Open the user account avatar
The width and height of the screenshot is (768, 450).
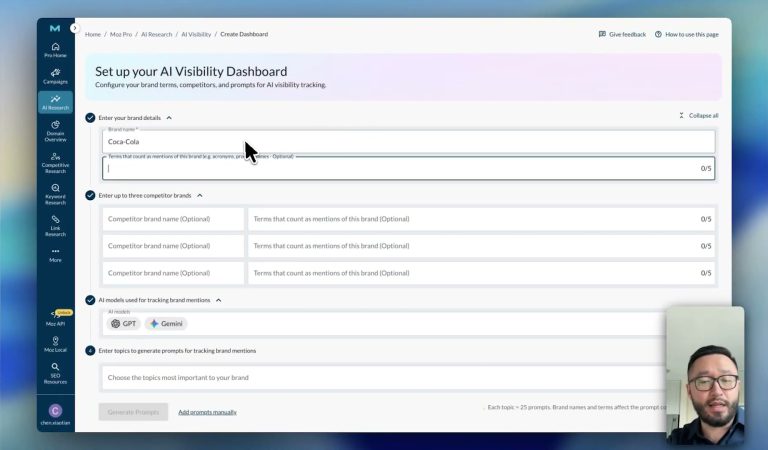[x=55, y=410]
